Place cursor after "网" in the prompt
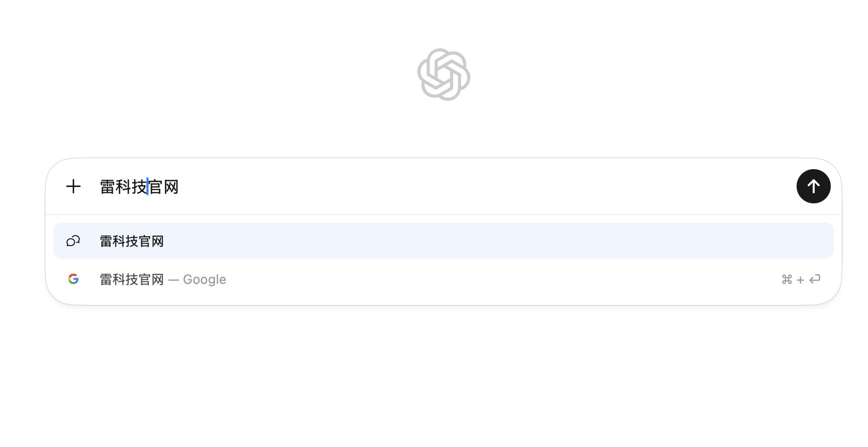Viewport: 868px width, 447px height. (x=179, y=187)
